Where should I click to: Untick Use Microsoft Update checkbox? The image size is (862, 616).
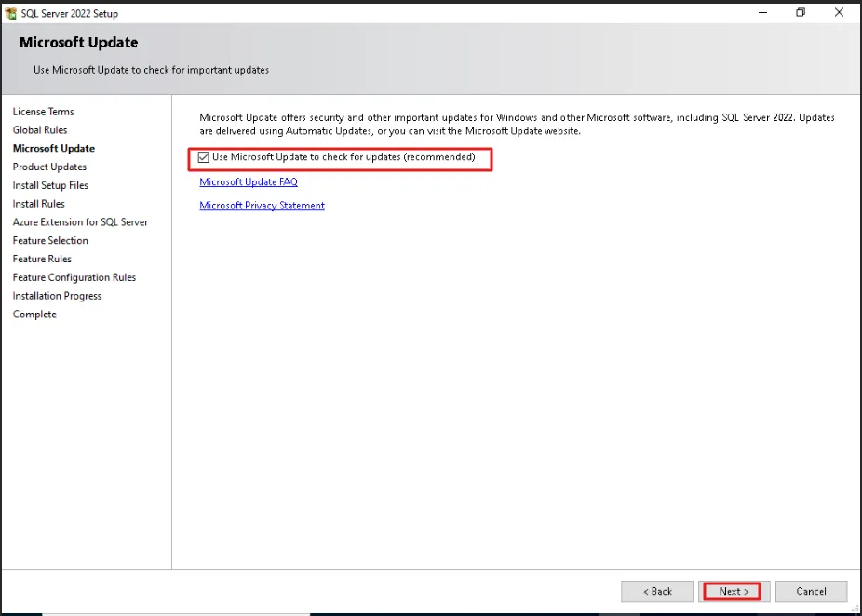204,157
